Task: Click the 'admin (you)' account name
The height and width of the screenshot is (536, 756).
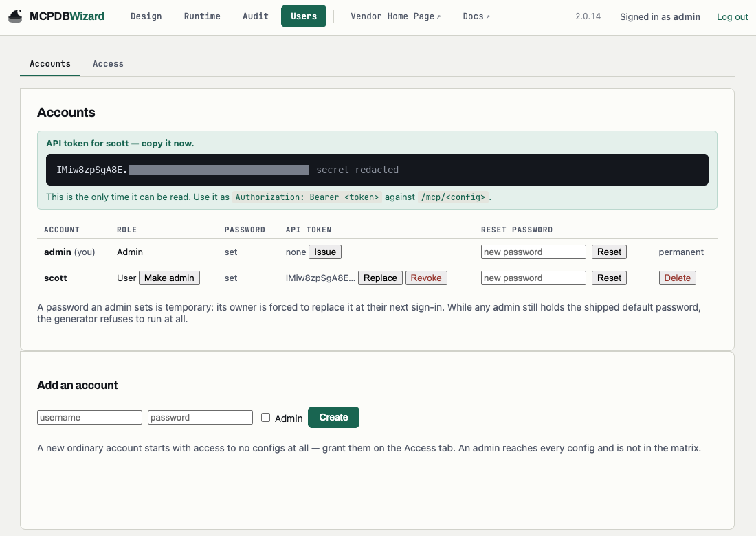Action: [x=69, y=252]
